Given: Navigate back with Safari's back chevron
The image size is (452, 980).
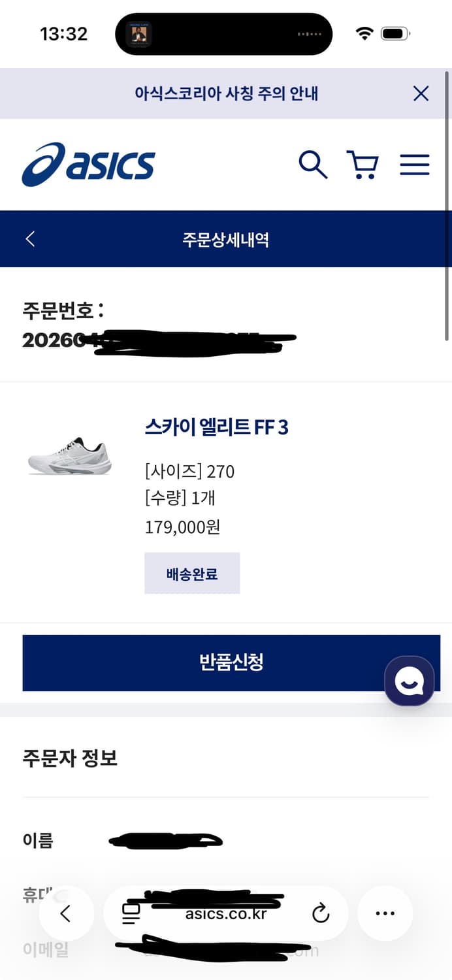Looking at the screenshot, I should pos(67,914).
